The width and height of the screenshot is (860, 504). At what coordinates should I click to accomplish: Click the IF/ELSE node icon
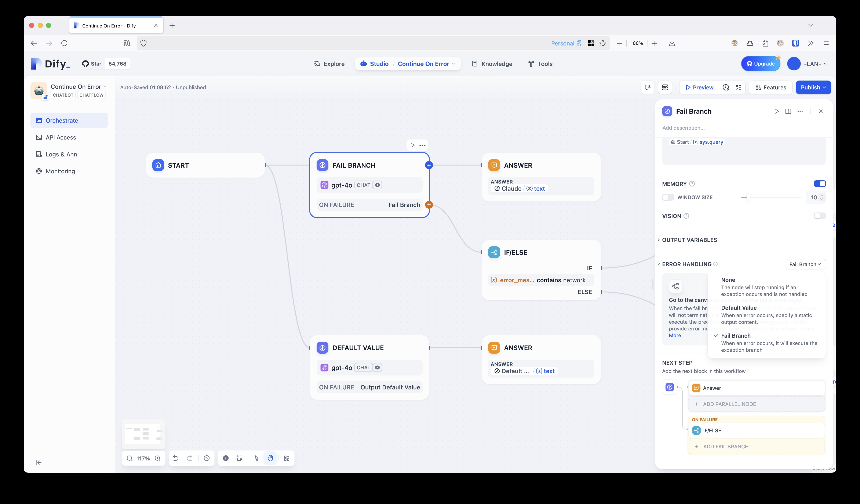[x=494, y=252]
